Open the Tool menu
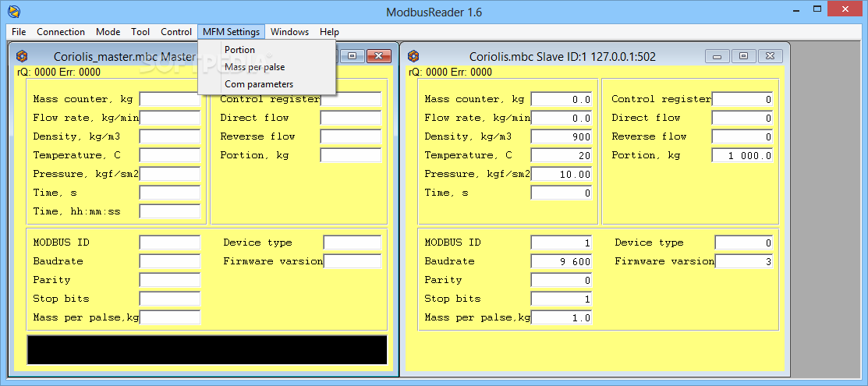This screenshot has width=868, height=386. point(140,31)
